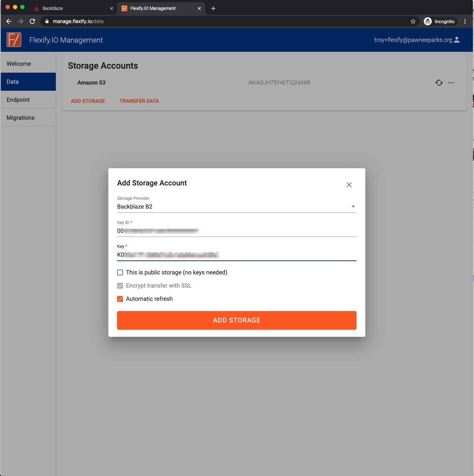Viewport: 474px width, 476px height.
Task: Select Data in the sidebar
Action: 28,82
